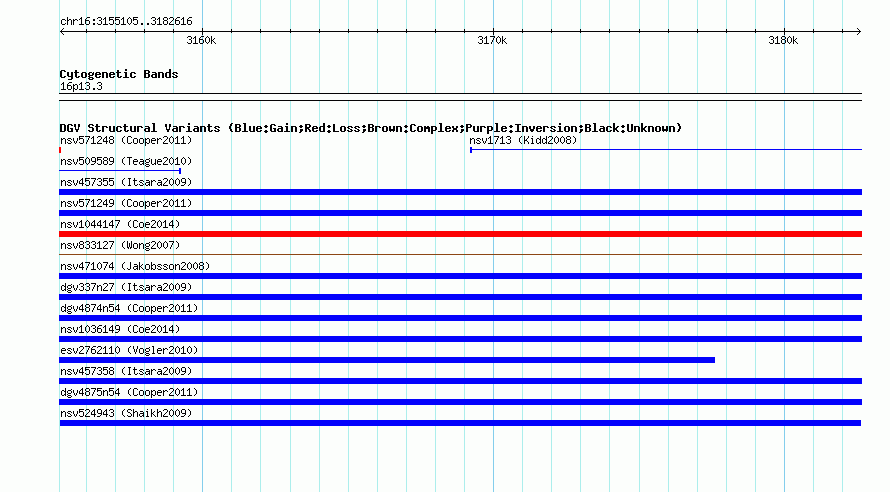Open the nsv524943 (Shaikh2009) label
Viewport: 890px width, 492px height.
[126, 413]
